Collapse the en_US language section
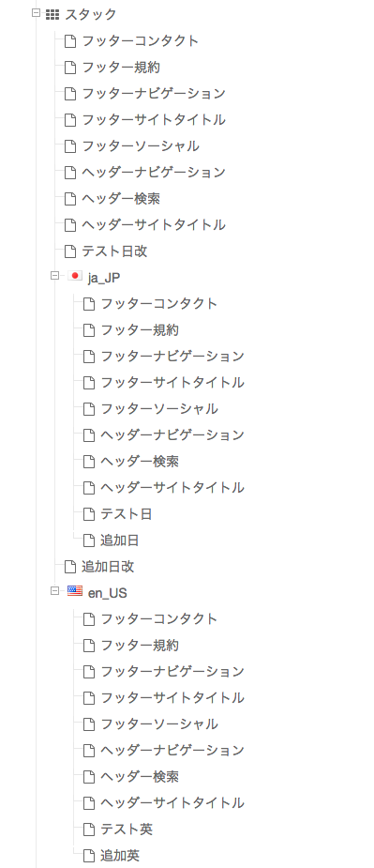Screen dimensions: 374x868 [54, 590]
